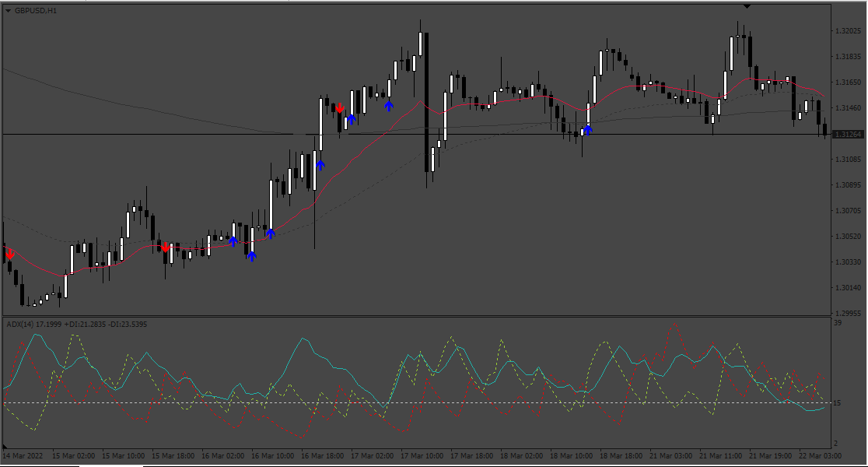Click the ADX scale level value 15
This screenshot has height=467, width=868.
838,402
